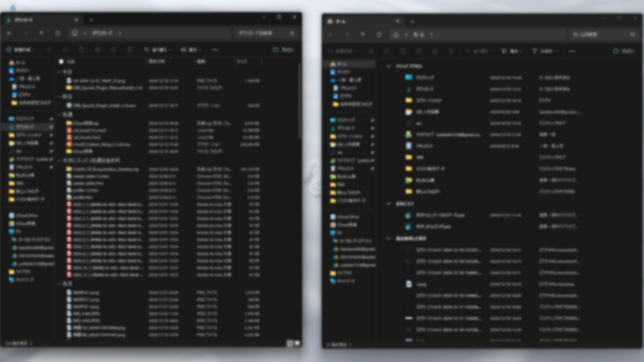Click the search magnifier in Home window
The height and width of the screenshot is (362, 644).
pyautogui.click(x=632, y=35)
